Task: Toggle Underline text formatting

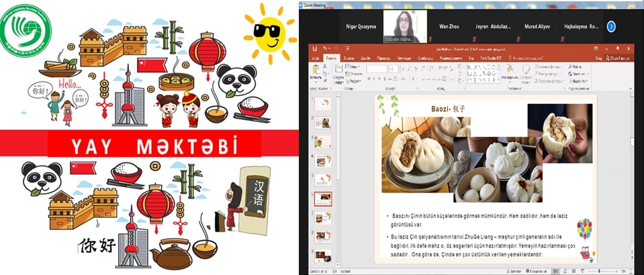Action: tap(380, 78)
